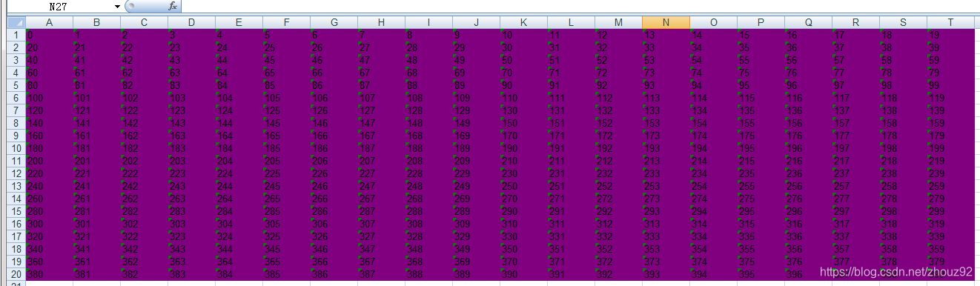Click cell containing 325
980x286 pixels.
click(x=286, y=236)
